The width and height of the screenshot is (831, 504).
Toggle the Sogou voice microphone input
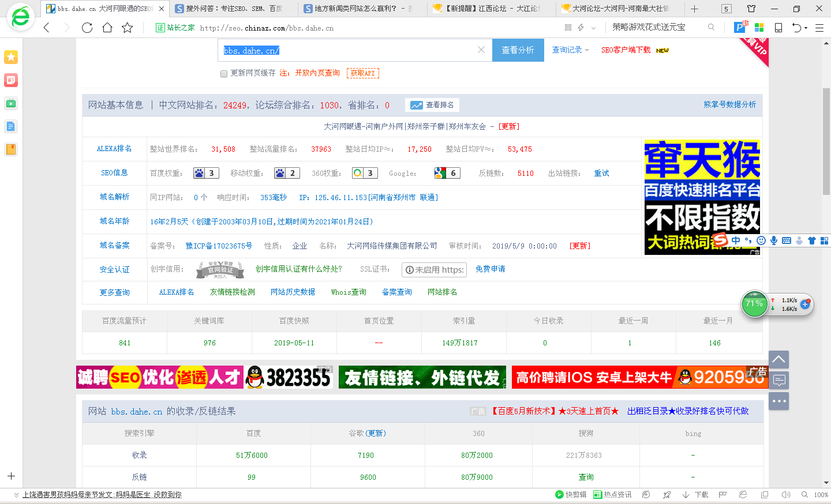click(774, 240)
